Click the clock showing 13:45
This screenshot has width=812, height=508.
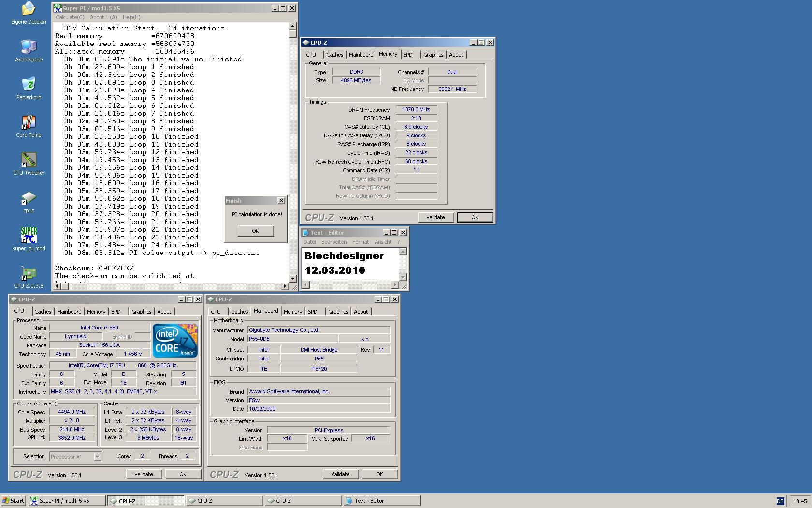[x=799, y=501]
